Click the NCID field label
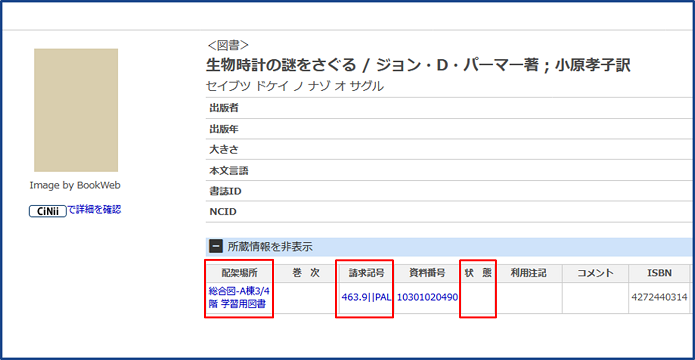The width and height of the screenshot is (695, 360). tap(223, 212)
